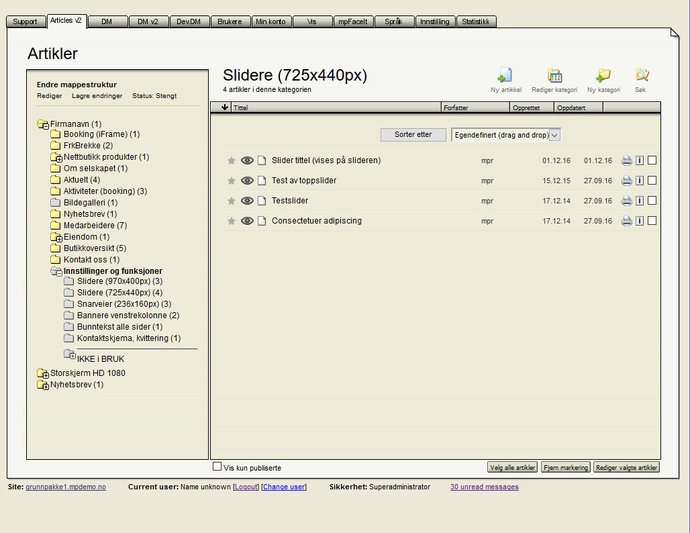Switch to the Statistikk tab

click(475, 21)
